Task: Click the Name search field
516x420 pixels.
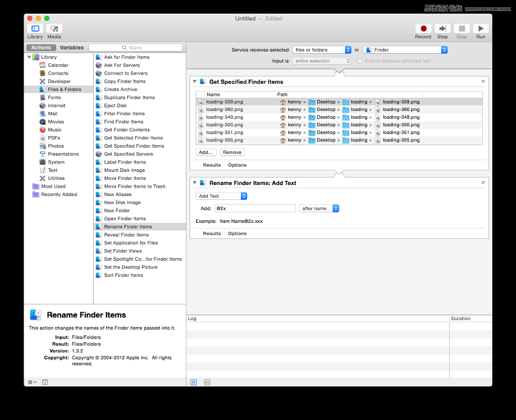Action: (136, 48)
